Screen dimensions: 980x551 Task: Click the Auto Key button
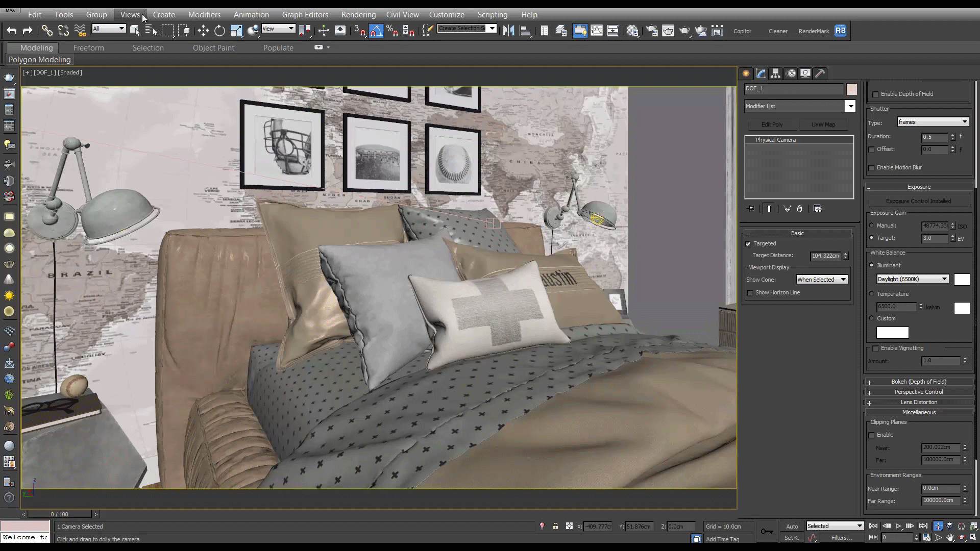792,527
